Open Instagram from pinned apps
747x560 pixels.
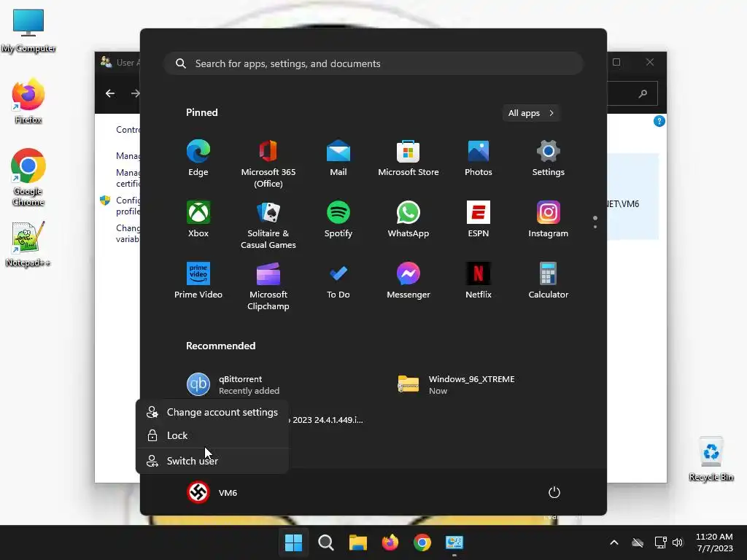click(x=549, y=219)
